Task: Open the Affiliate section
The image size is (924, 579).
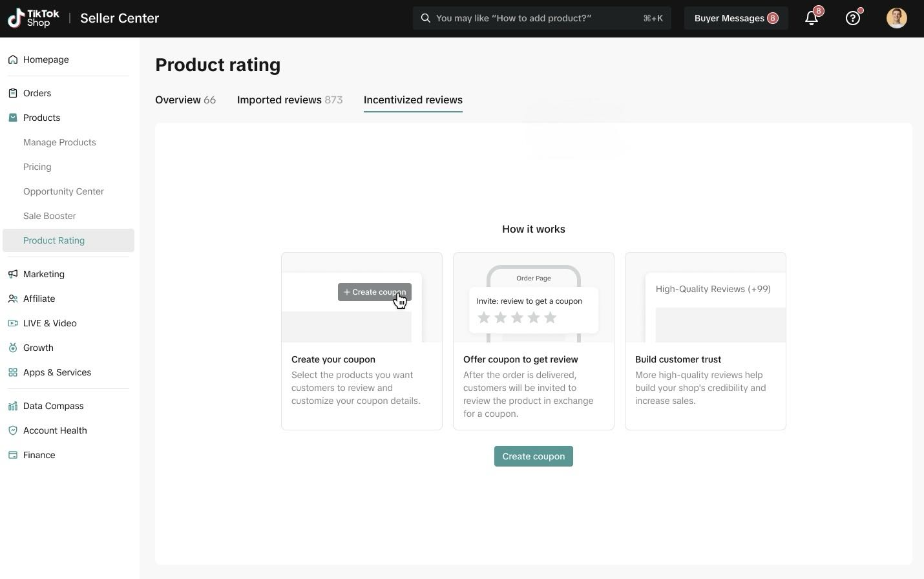Action: [x=39, y=298]
